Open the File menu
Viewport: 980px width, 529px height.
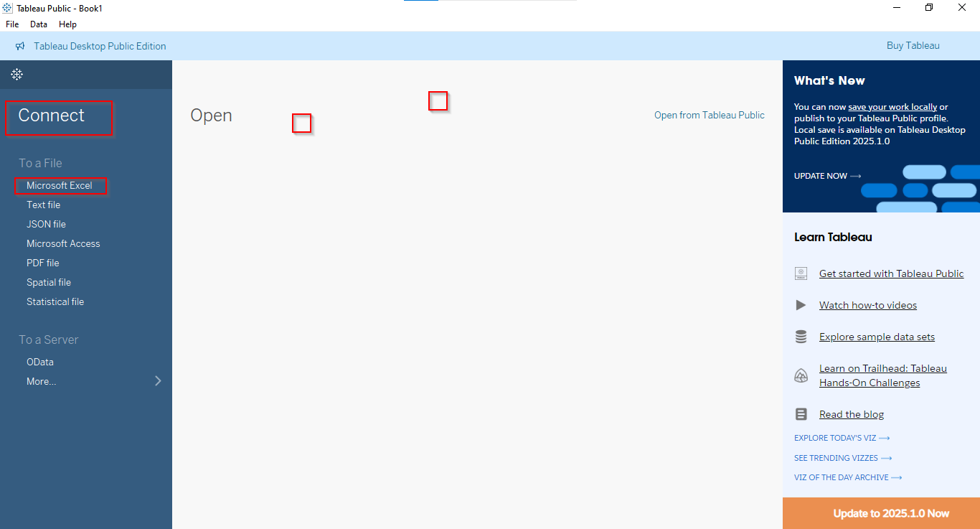(x=12, y=24)
